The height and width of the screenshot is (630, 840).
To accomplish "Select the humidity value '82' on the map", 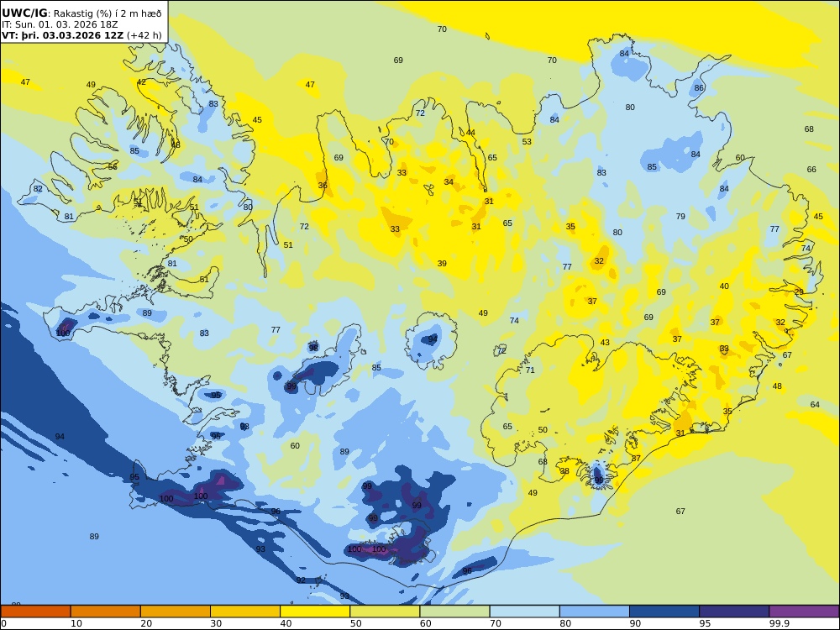I will coord(38,188).
